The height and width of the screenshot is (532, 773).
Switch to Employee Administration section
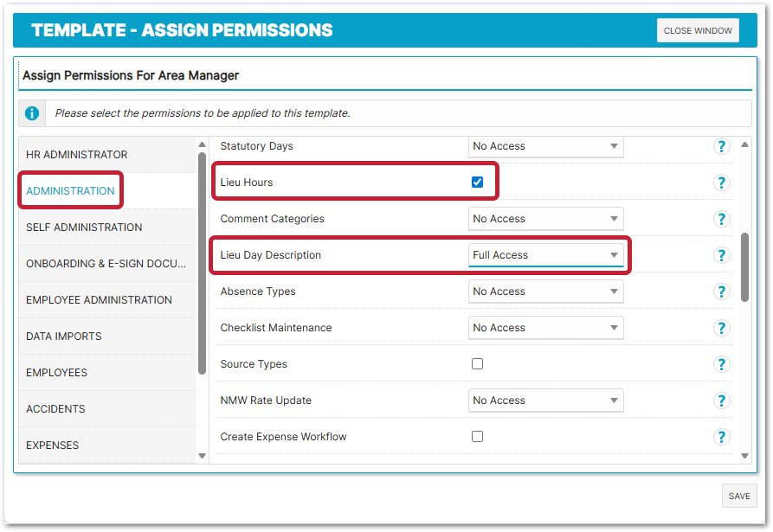[x=99, y=300]
